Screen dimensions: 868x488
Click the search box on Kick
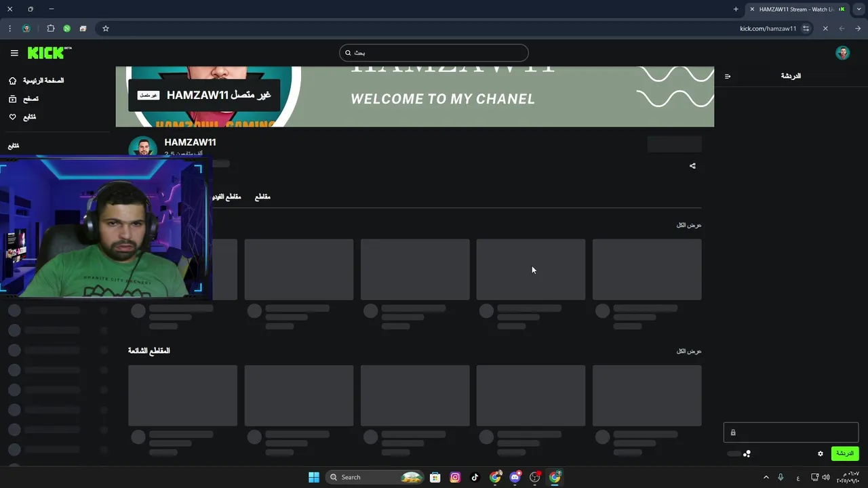(434, 53)
